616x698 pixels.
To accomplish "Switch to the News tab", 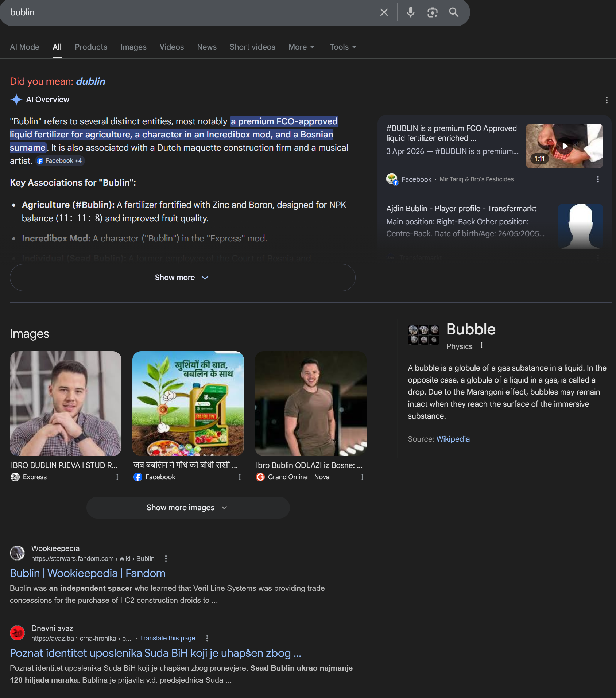I will coord(207,47).
